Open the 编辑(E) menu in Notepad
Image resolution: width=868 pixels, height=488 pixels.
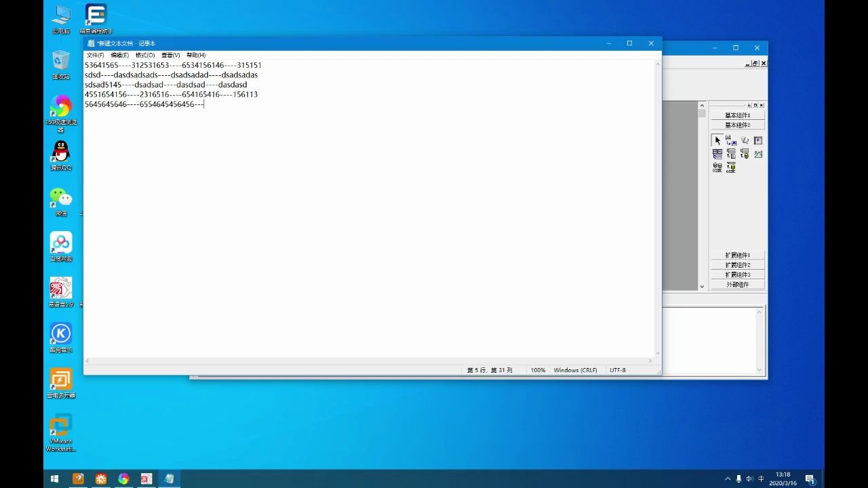pos(120,55)
